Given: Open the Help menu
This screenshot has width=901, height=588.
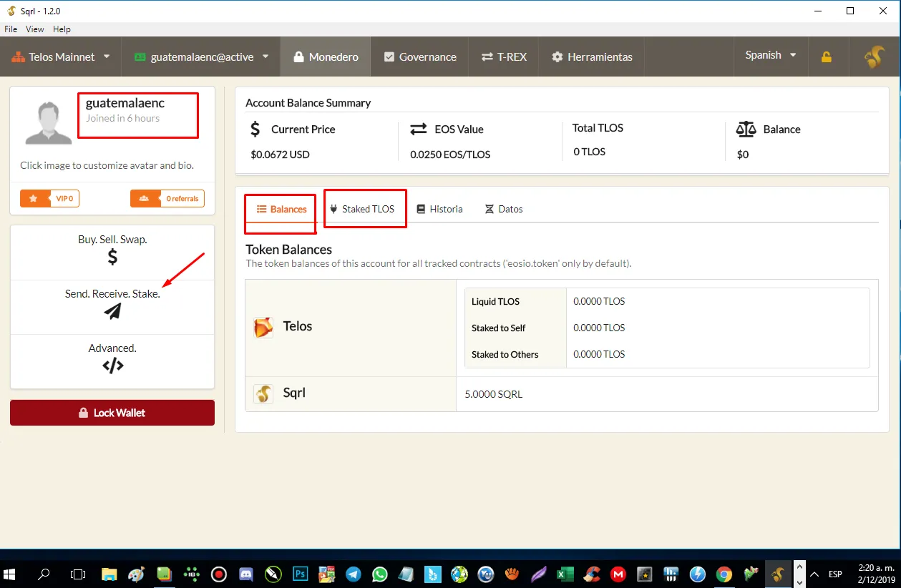Looking at the screenshot, I should point(62,29).
